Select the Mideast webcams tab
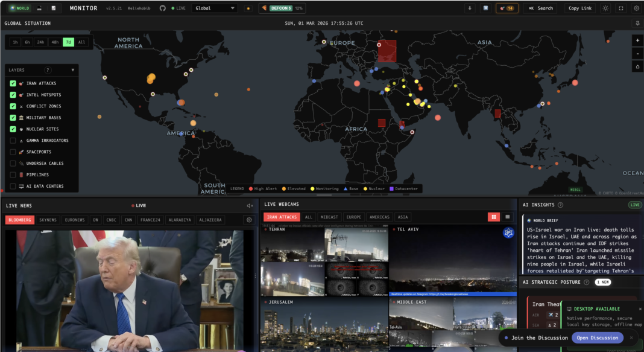The width and height of the screenshot is (644, 352). 329,217
